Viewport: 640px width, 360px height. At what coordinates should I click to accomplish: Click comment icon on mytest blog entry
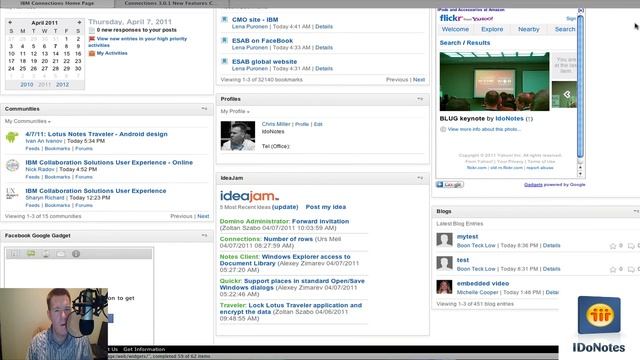coord(631,246)
